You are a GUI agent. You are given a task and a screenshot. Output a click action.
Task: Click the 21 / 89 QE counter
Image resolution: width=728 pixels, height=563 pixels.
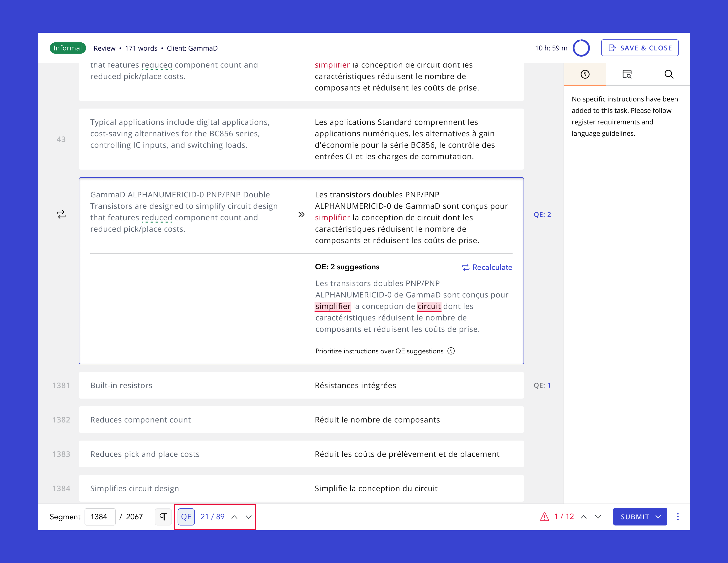212,517
